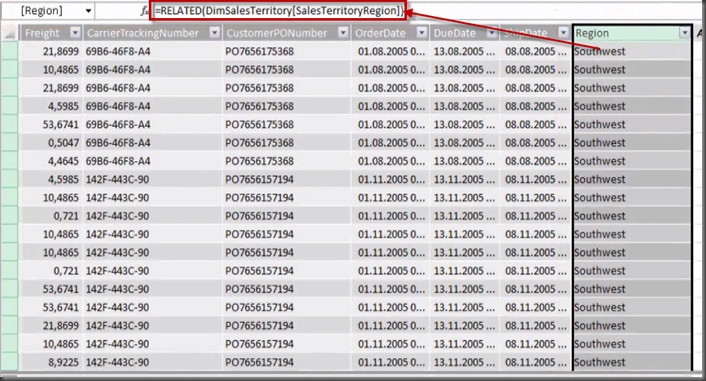Image resolution: width=706 pixels, height=381 pixels.
Task: Open the DueDate column filter dropdown
Action: 492,32
